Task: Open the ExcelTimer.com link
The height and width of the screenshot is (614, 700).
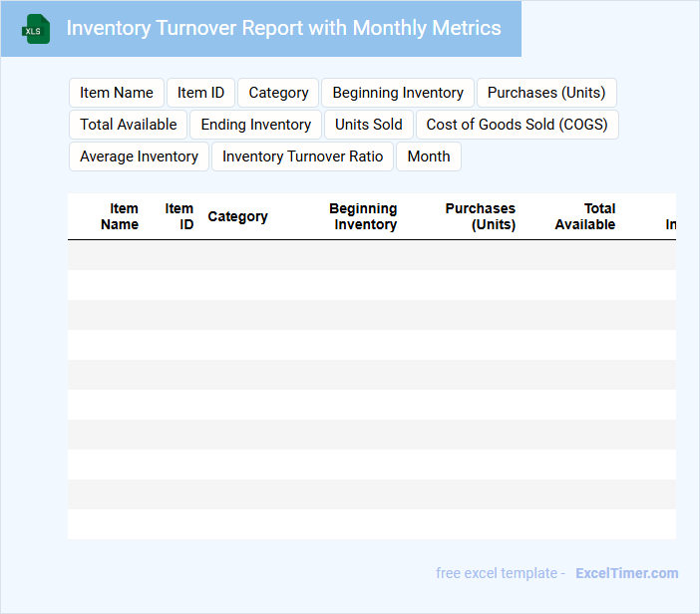Action: (626, 573)
